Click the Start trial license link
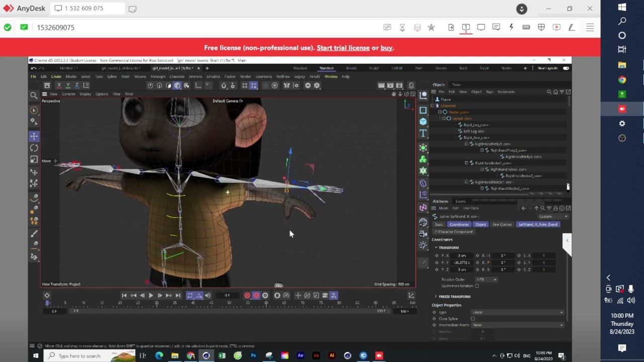This screenshot has width=644, height=362. coord(343,48)
